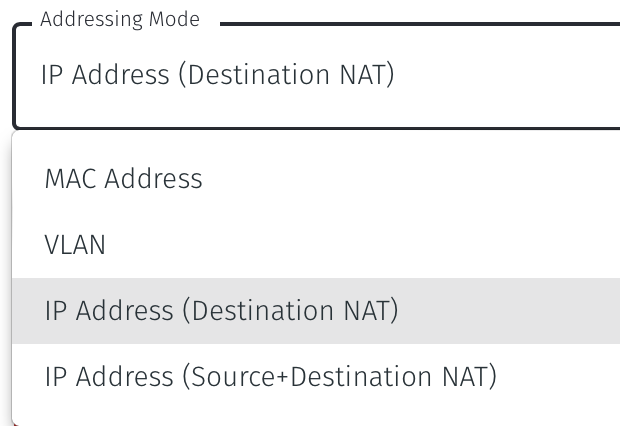Choose the last option in the addressing list

pyautogui.click(x=270, y=377)
